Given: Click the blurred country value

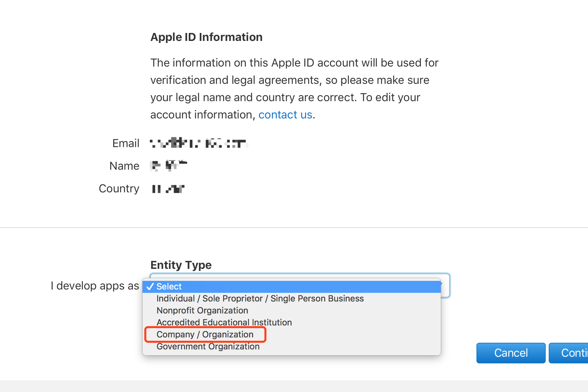Looking at the screenshot, I should 168,189.
